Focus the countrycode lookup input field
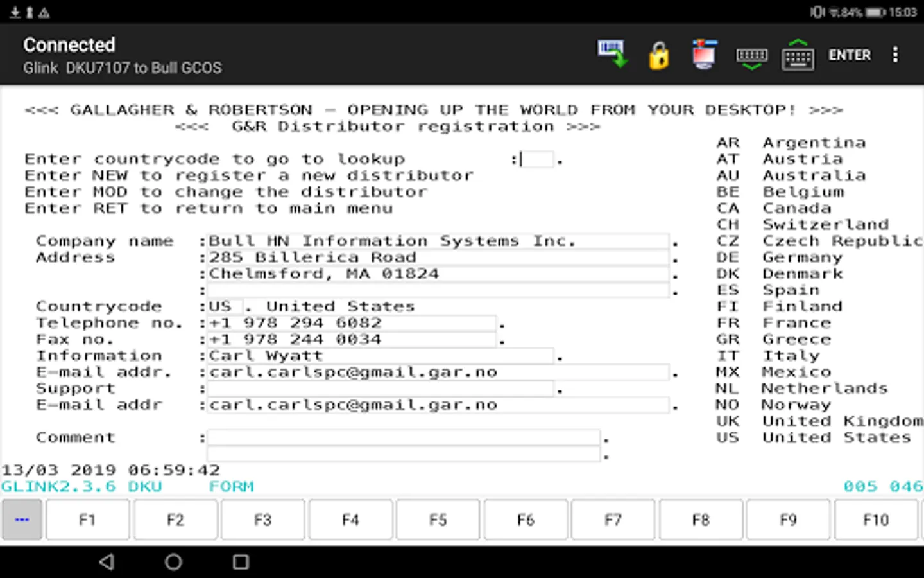 (x=536, y=159)
